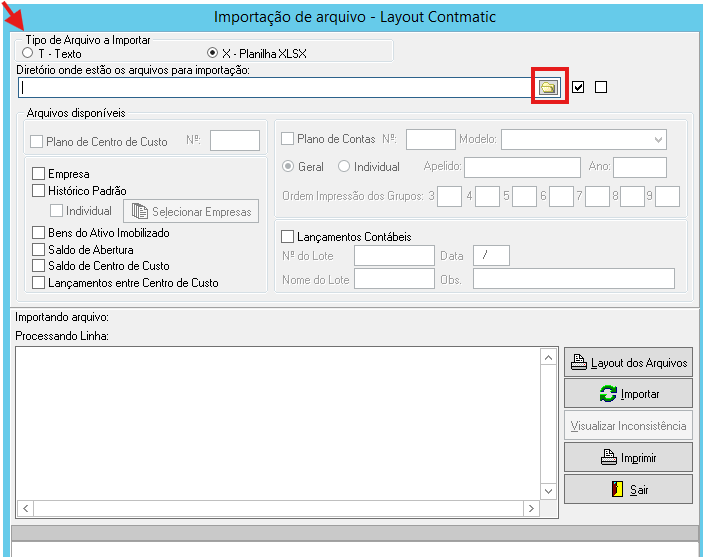The width and height of the screenshot is (703, 557).
Task: Check Lançamentos entre Centro de Custo
Action: [39, 283]
